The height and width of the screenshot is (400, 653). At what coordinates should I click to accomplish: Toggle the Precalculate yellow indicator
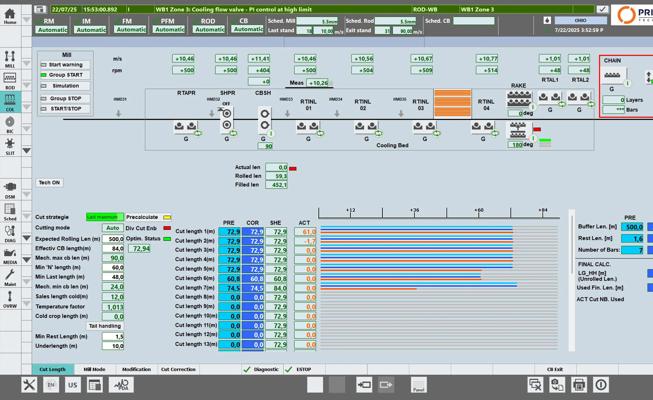tap(167, 217)
